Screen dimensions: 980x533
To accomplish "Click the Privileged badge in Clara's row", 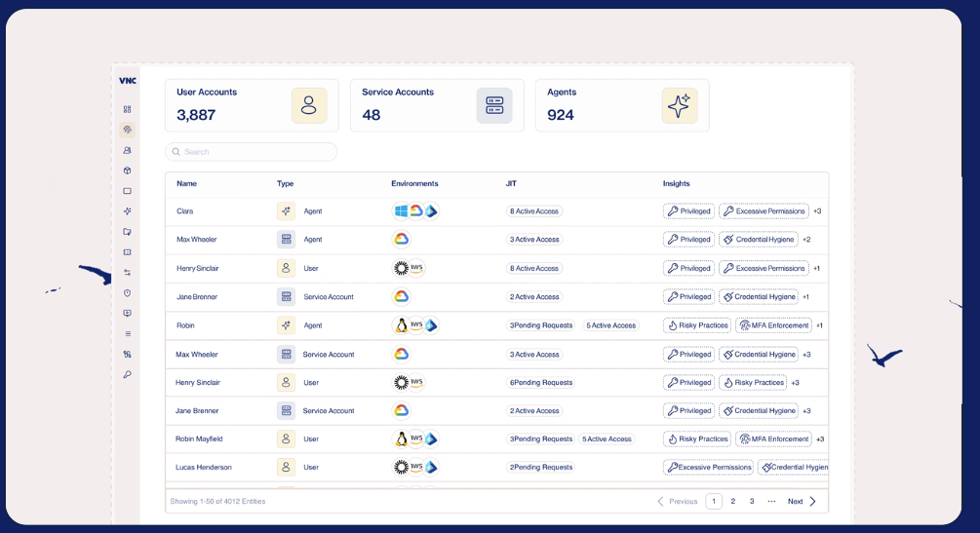I will (x=688, y=211).
